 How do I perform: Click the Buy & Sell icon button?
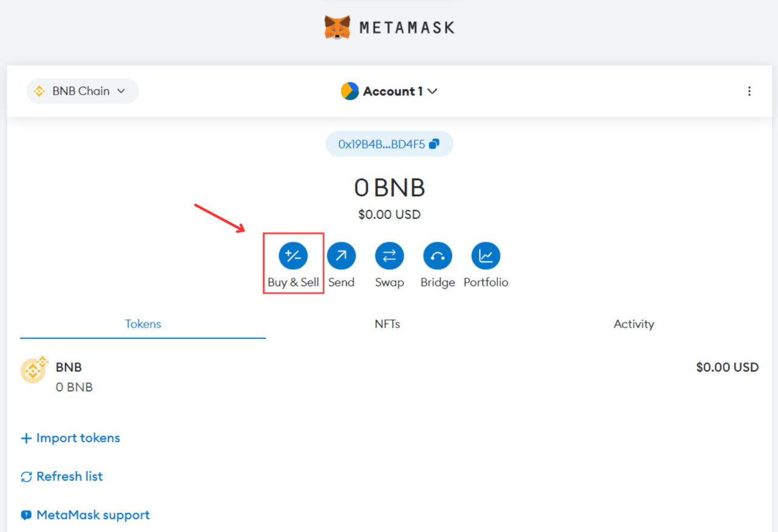pyautogui.click(x=293, y=256)
